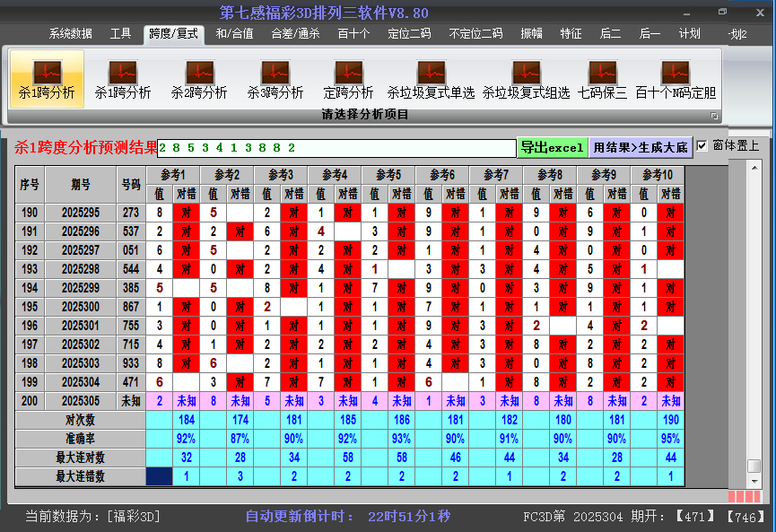Click the 用结果>生成大底 button

(x=641, y=147)
